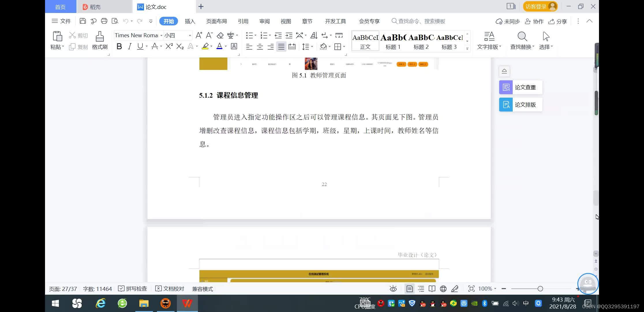This screenshot has height=312, width=644.
Task: Switch to Reading view icon in status bar
Action: (x=432, y=289)
